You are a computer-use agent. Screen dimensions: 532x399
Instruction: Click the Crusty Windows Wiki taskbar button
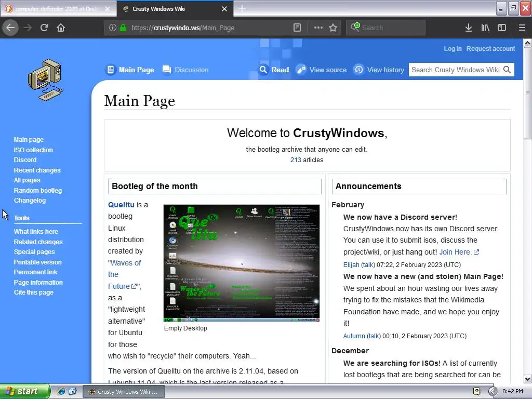tap(124, 392)
